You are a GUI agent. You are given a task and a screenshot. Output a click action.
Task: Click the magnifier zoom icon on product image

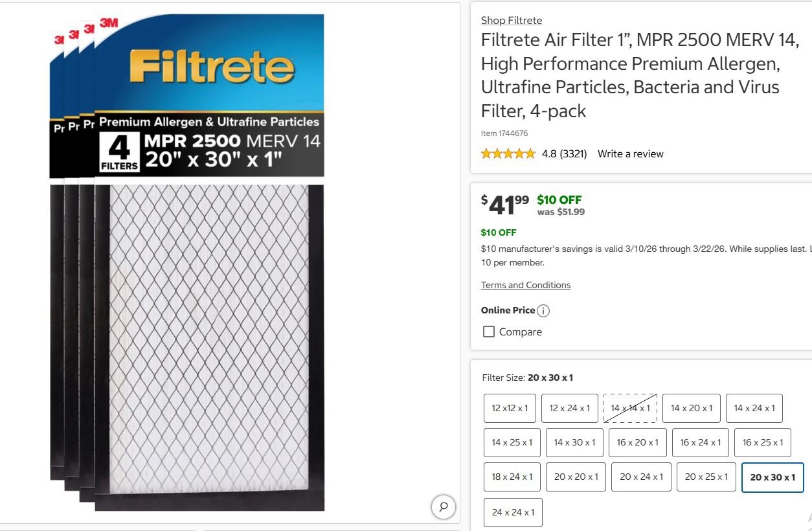[x=444, y=506]
